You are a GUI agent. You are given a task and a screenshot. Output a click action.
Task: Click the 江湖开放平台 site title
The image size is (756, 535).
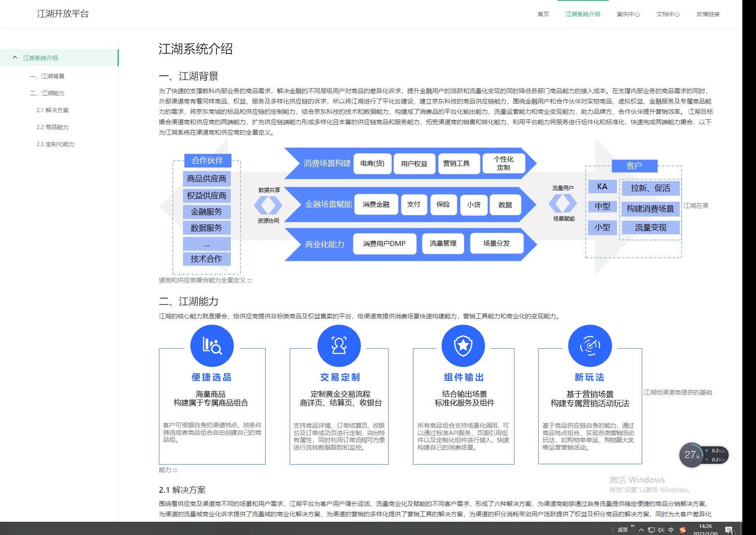tap(63, 14)
